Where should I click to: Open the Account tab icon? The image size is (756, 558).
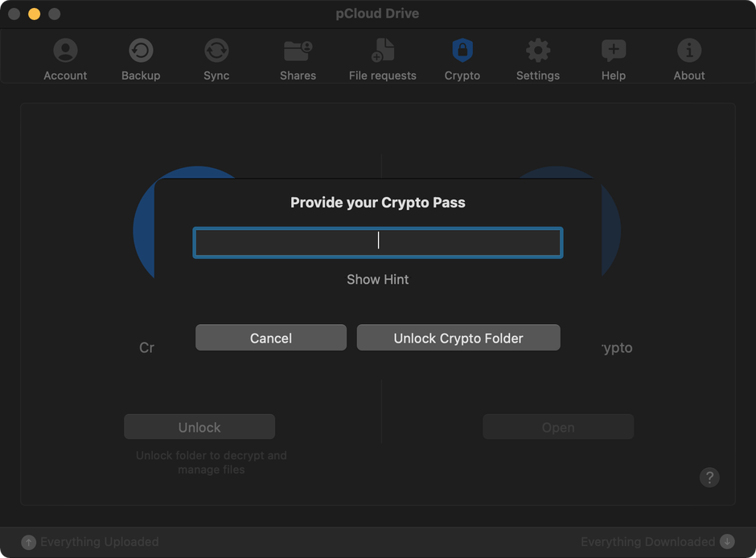65,48
